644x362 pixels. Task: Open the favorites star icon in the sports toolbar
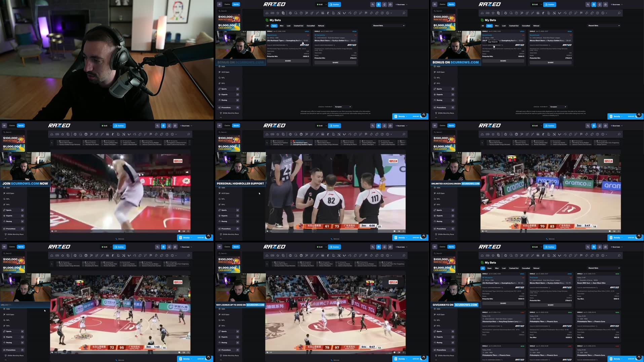pyautogui.click(x=277, y=13)
